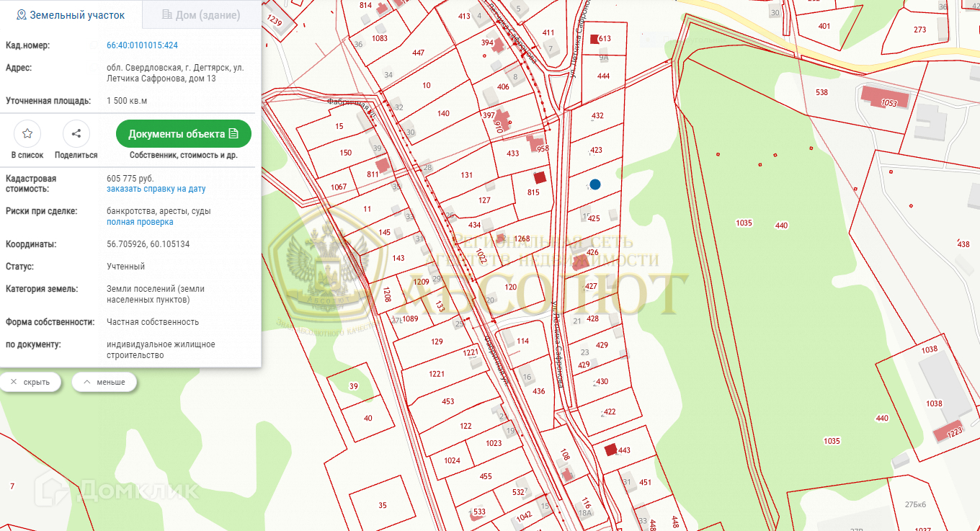Click the coordinates value 56.705926, 60.105134
Image resolution: width=980 pixels, height=531 pixels.
pyautogui.click(x=148, y=244)
